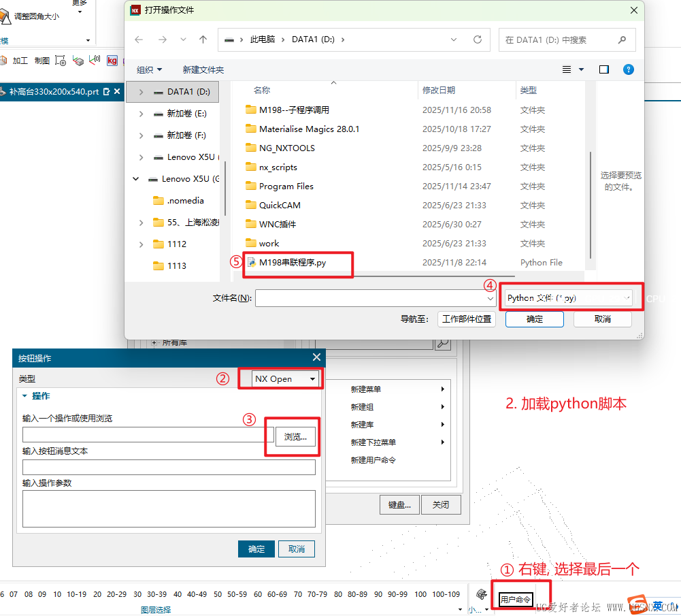681x616 pixels.
Task: Select the nx_scripts folder
Action: (278, 167)
